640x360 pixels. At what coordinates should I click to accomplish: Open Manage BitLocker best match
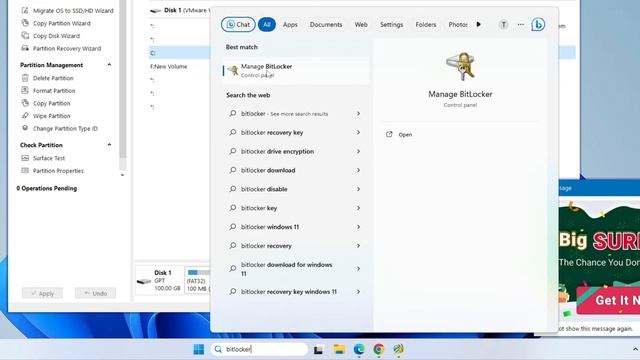(296, 70)
